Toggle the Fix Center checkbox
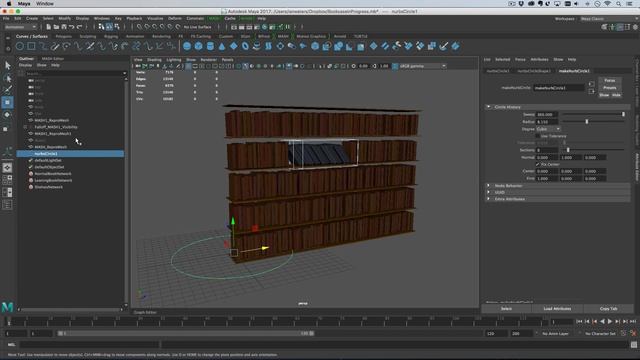Viewport: 640px width, 360px height. (x=538, y=164)
